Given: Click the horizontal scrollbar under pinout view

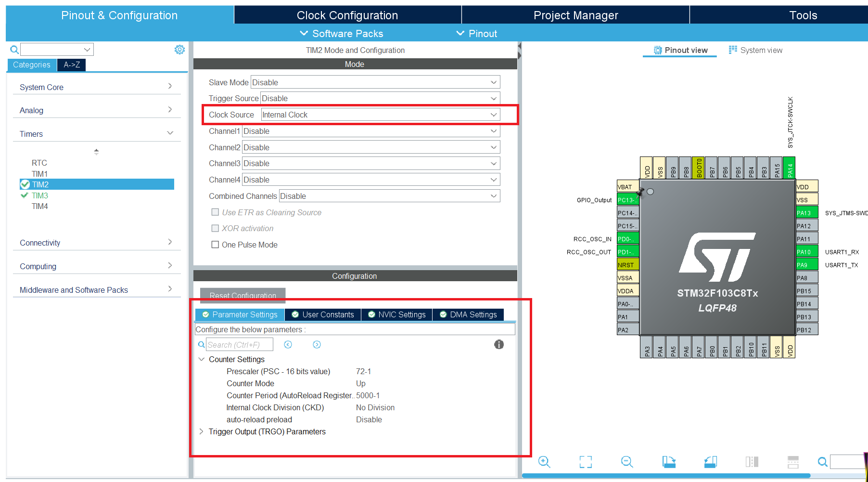Looking at the screenshot, I should coord(666,476).
